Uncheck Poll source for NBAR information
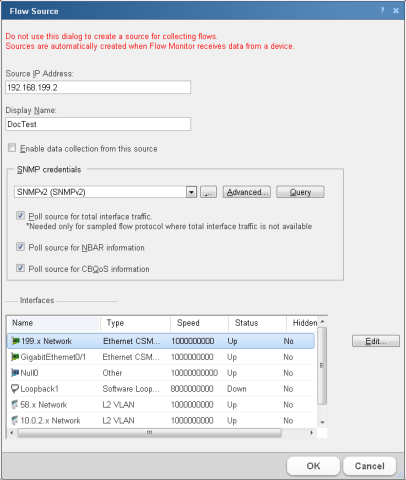This screenshot has width=406, height=480. click(21, 247)
